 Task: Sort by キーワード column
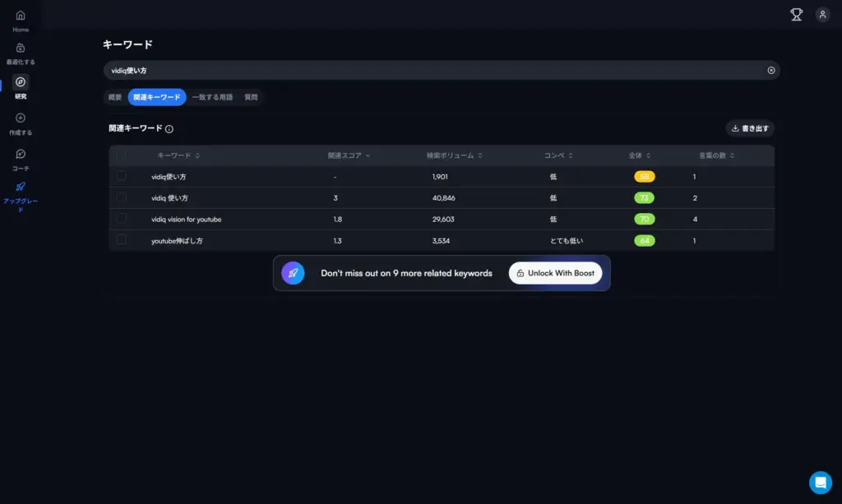click(x=178, y=155)
